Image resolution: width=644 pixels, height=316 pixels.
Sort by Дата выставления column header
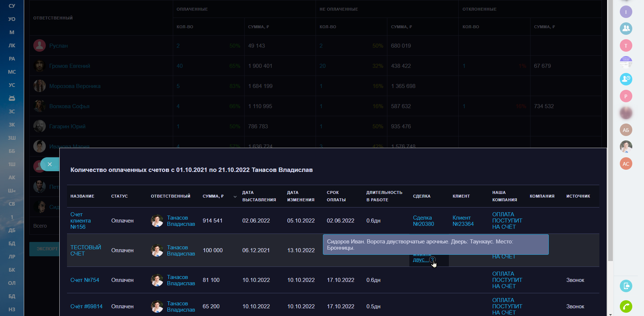(259, 196)
